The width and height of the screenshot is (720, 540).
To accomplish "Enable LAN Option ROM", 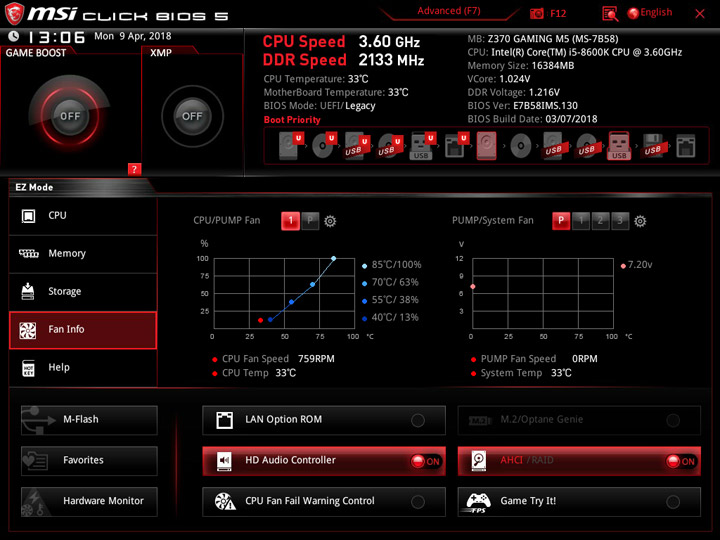I will pyautogui.click(x=324, y=420).
